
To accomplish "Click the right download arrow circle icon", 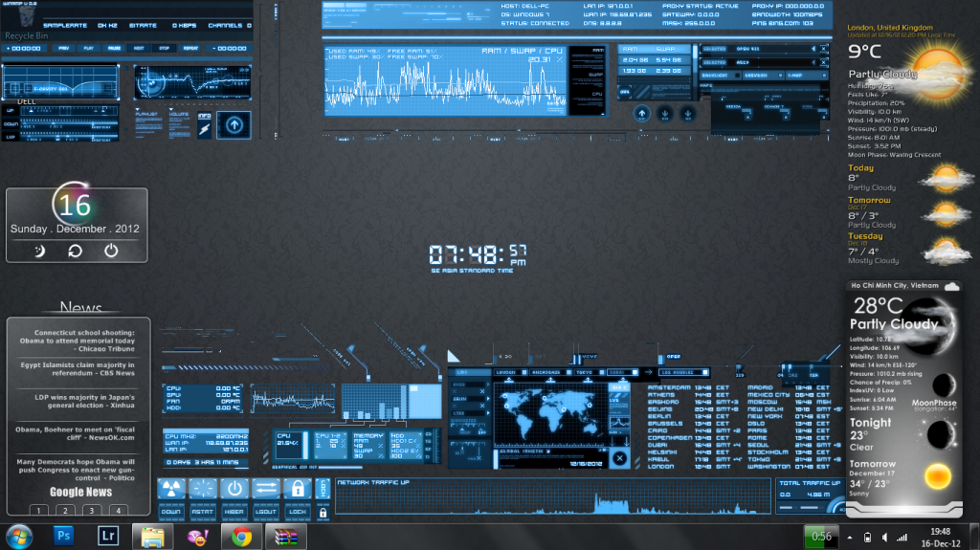I will click(687, 115).
